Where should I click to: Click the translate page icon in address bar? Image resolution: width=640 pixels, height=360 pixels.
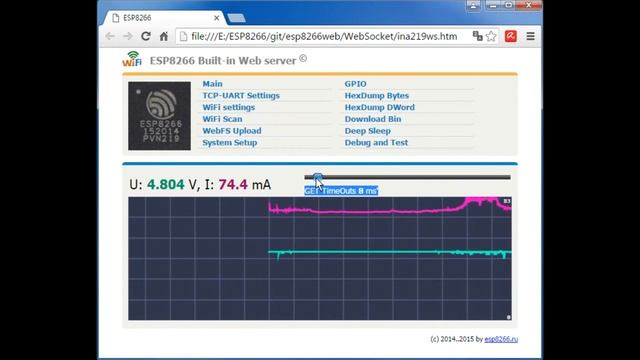[478, 36]
